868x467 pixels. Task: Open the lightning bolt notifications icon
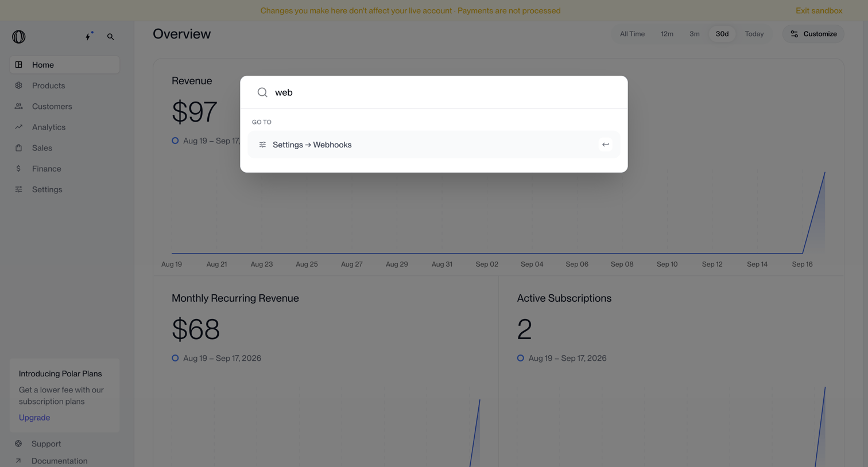coord(88,36)
